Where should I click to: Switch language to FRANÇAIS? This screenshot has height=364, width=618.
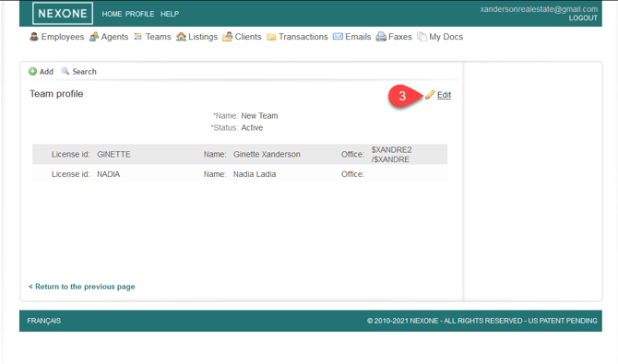click(43, 321)
